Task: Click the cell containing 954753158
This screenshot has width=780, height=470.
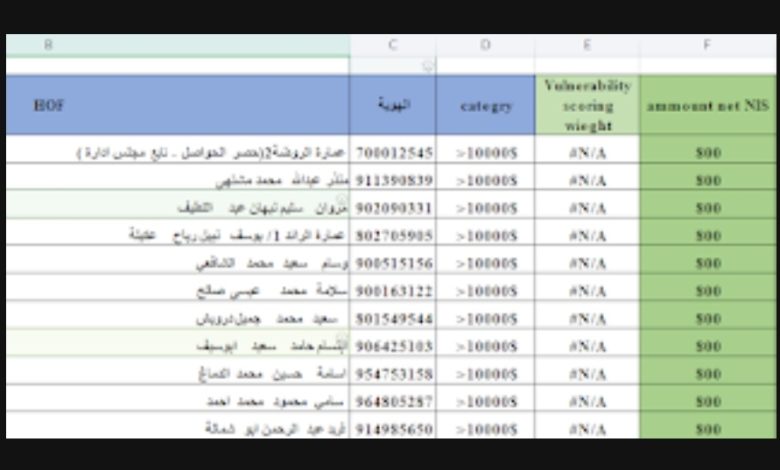Action: pyautogui.click(x=393, y=374)
